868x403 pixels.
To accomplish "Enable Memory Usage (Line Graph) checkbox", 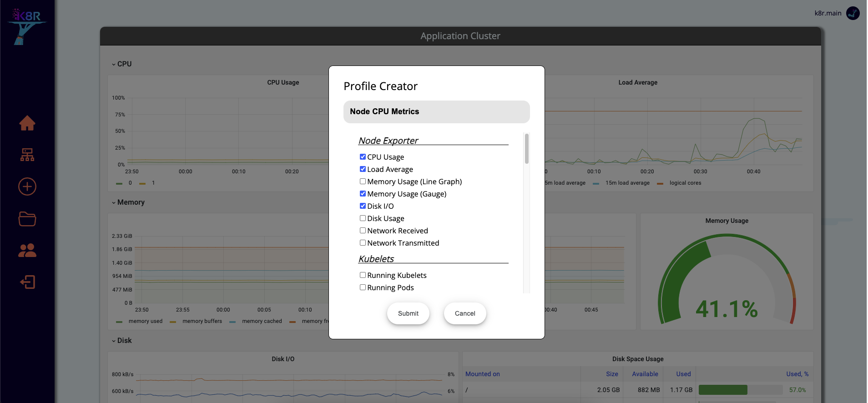I will [x=363, y=181].
